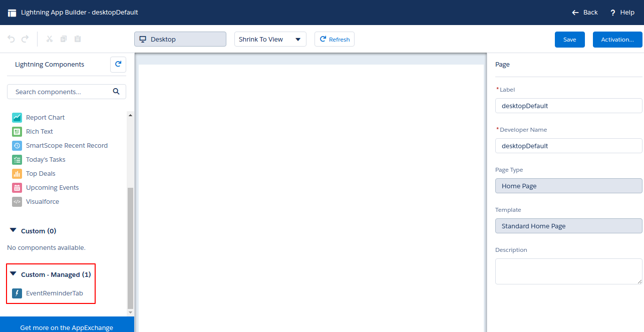Click the undo arrow icon
Screen dimensions: 644x332
point(12,39)
